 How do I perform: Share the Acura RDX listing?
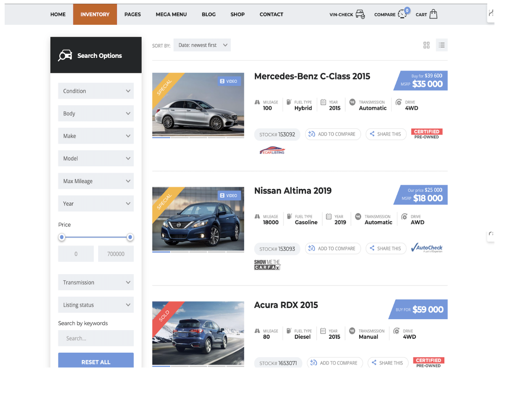(x=387, y=363)
